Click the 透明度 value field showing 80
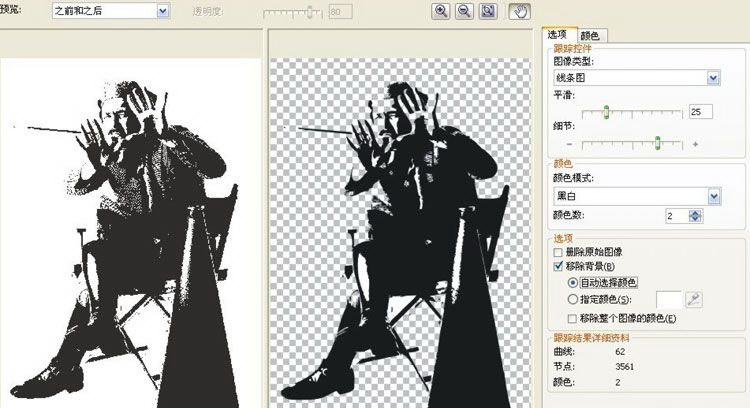The width and height of the screenshot is (750, 408). (x=341, y=11)
